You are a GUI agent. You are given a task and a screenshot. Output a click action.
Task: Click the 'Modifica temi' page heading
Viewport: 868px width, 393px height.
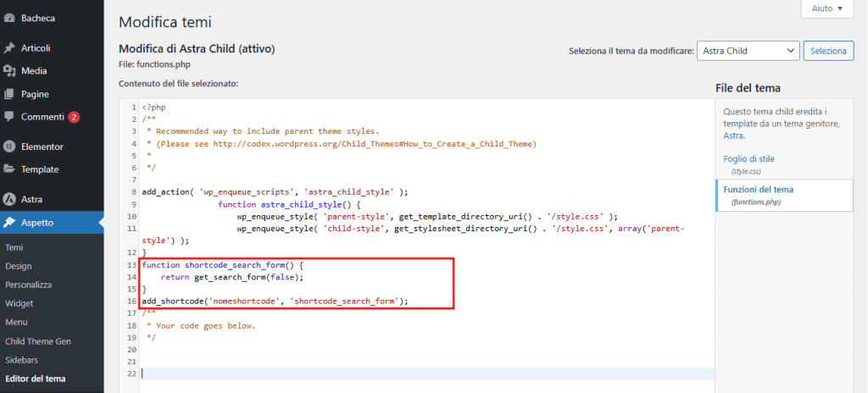[x=165, y=22]
